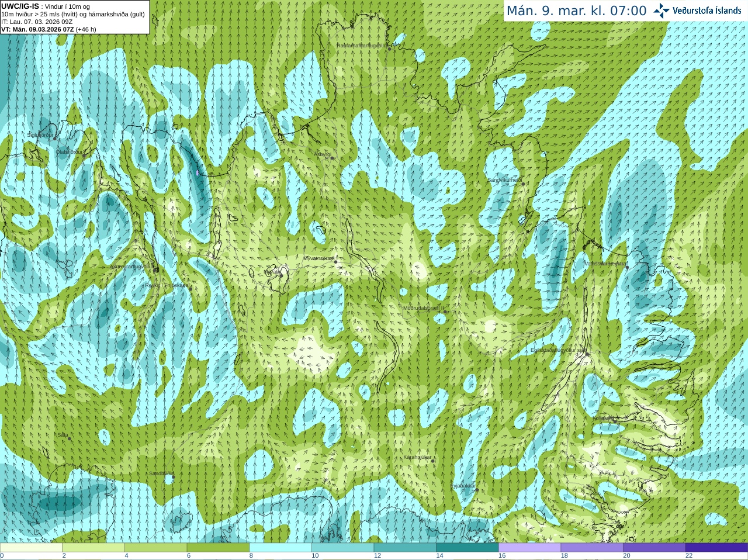Select the Sandvíkurheiði station
Image resolution: width=748 pixels, height=560 pixels.
coord(523,184)
